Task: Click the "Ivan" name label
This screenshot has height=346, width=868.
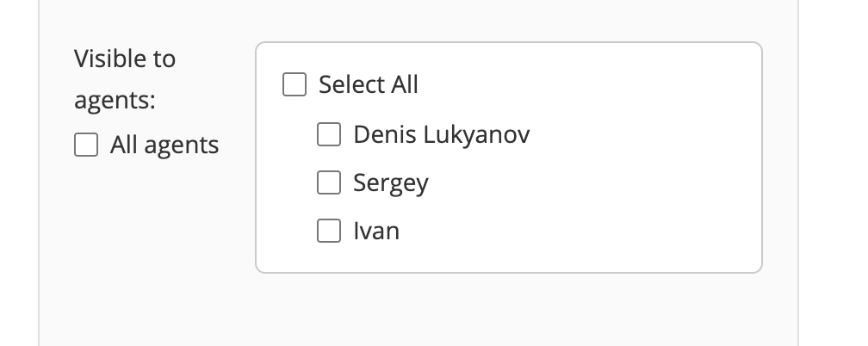Action: pos(376,231)
